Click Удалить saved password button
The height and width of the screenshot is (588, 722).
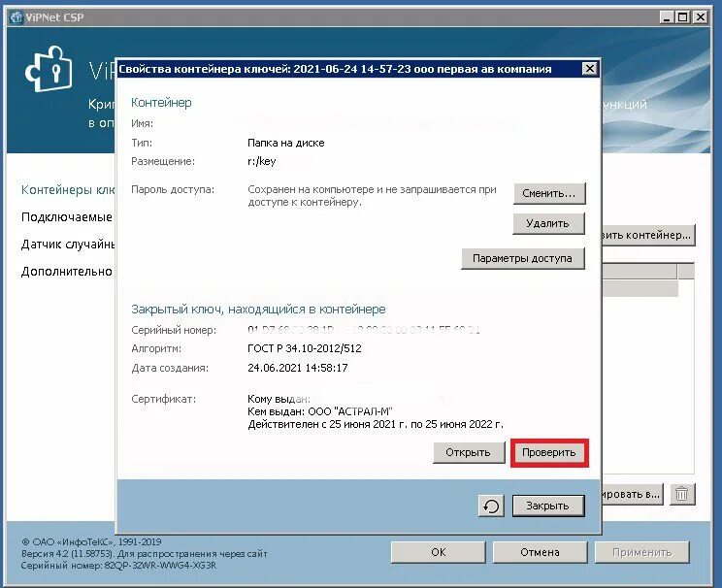pos(548,223)
